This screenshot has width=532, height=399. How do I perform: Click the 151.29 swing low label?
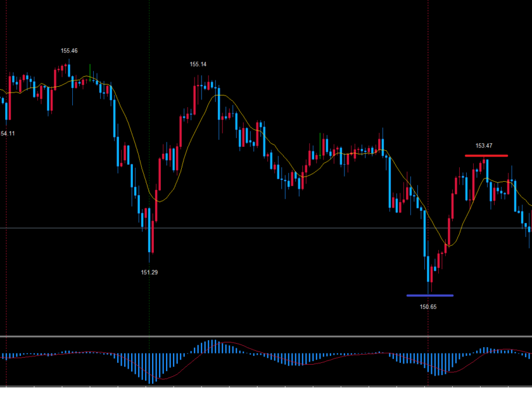149,272
